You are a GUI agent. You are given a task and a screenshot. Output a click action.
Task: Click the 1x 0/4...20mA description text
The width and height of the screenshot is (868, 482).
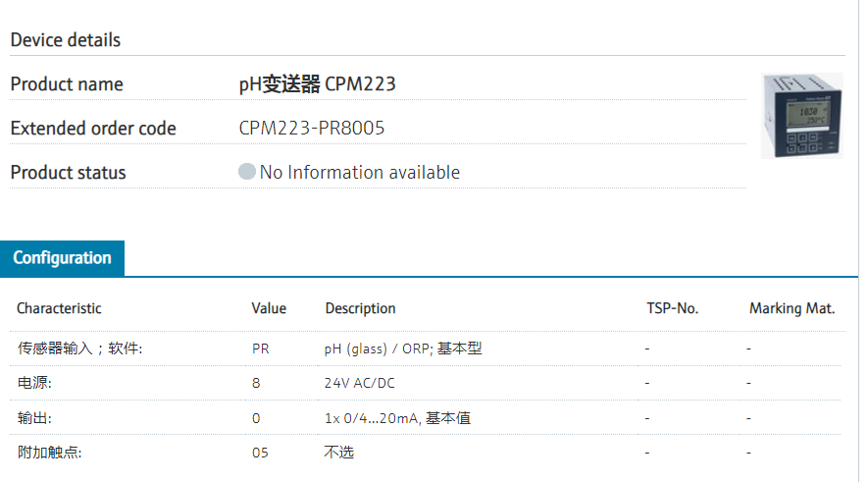(x=397, y=418)
